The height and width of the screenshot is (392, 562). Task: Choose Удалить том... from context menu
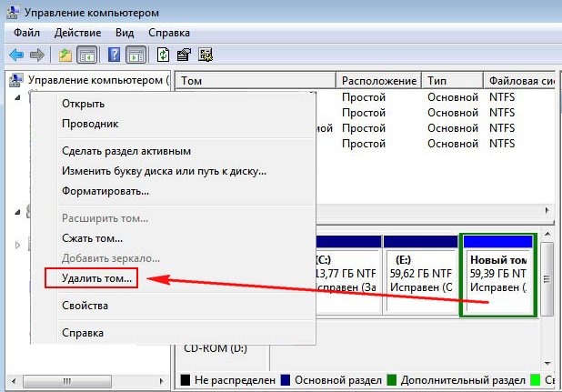[97, 278]
